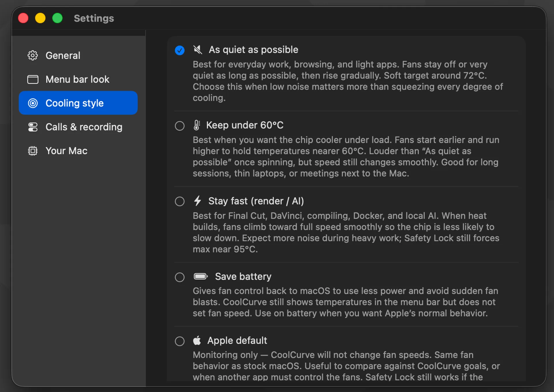
Task: Enable the Save battery radio option
Action: click(179, 277)
